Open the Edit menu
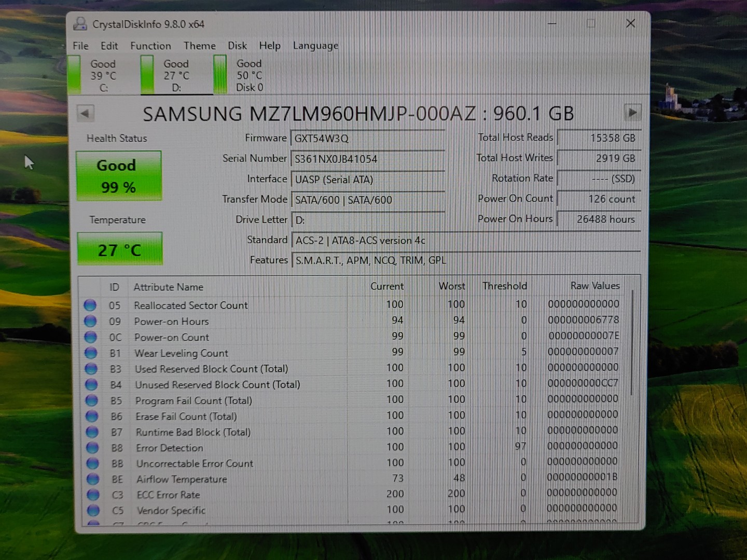Screen dimensions: 747x560 tap(109, 46)
